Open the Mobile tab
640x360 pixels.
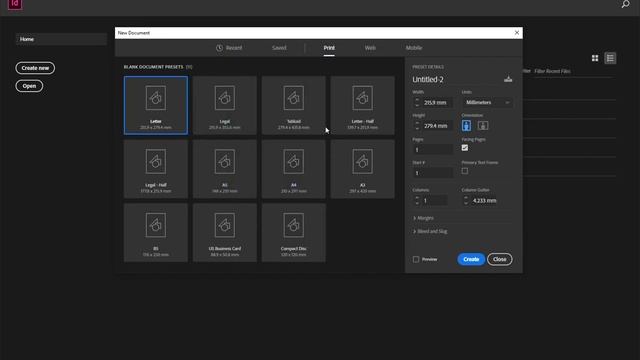coord(414,48)
